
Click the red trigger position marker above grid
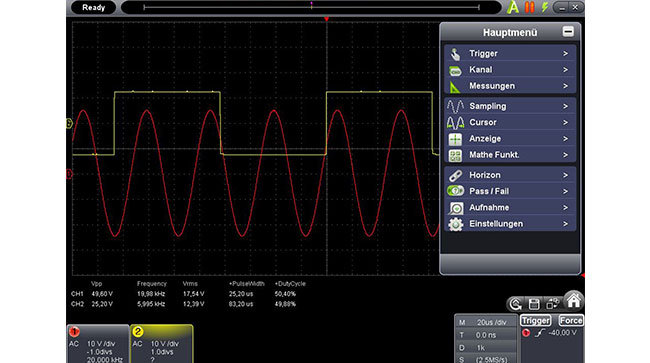(x=327, y=19)
